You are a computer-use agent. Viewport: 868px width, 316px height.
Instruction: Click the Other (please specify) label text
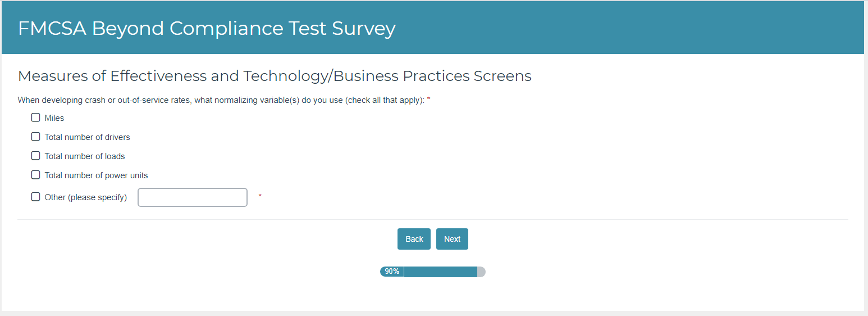(86, 197)
